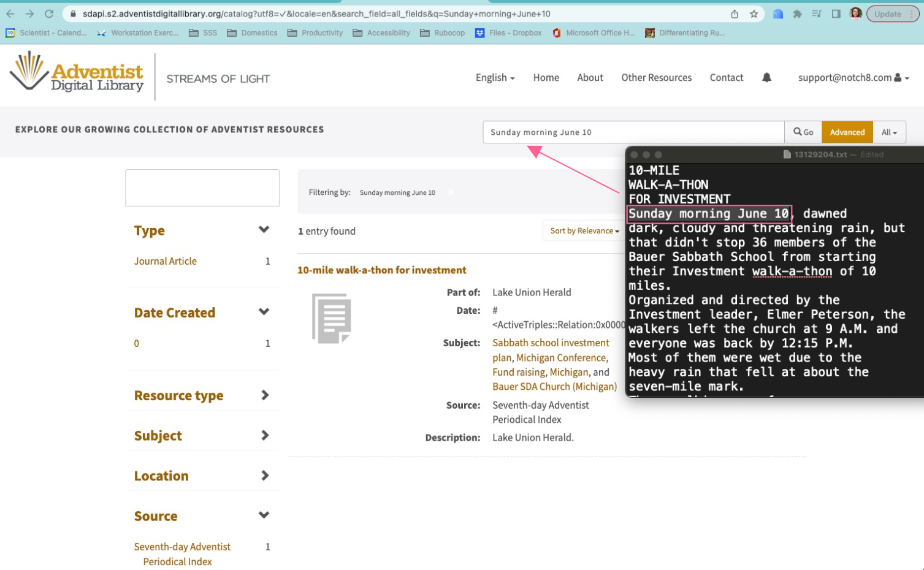Viewport: 924px width, 570px height.
Task: Click the Fund raising subject link
Action: [519, 372]
